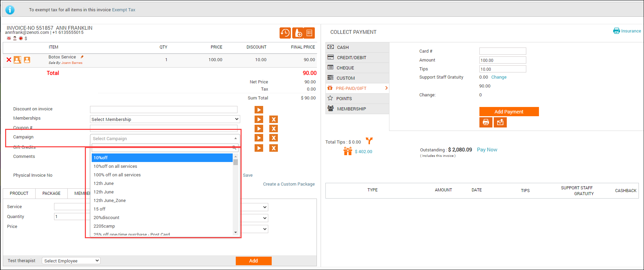Switch to the PRODUCT tab
Screen dimensions: 644x270
point(19,193)
